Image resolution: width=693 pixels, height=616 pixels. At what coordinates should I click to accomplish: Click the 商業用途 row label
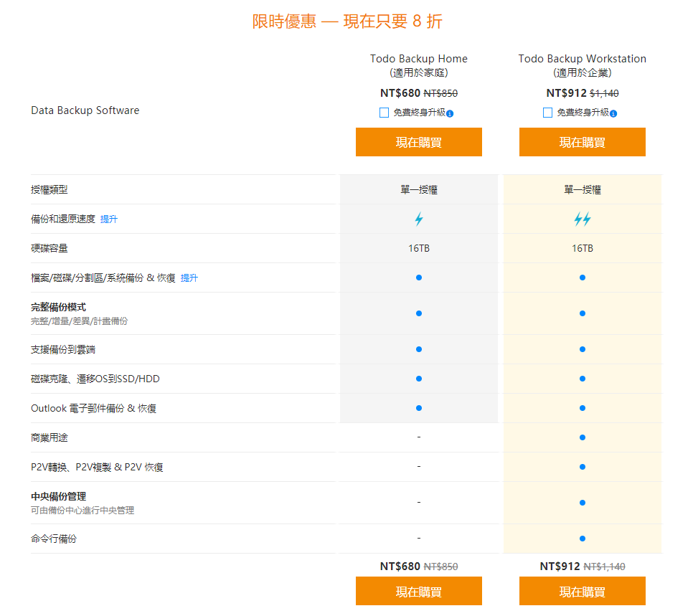(49, 438)
